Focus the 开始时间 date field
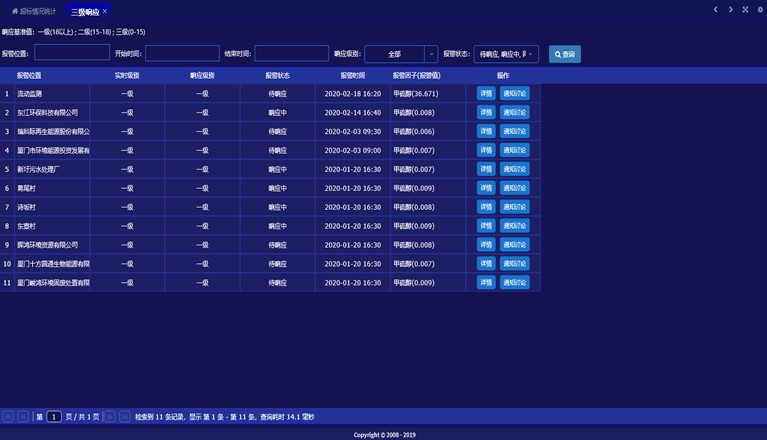This screenshot has height=440, width=767. [x=182, y=54]
